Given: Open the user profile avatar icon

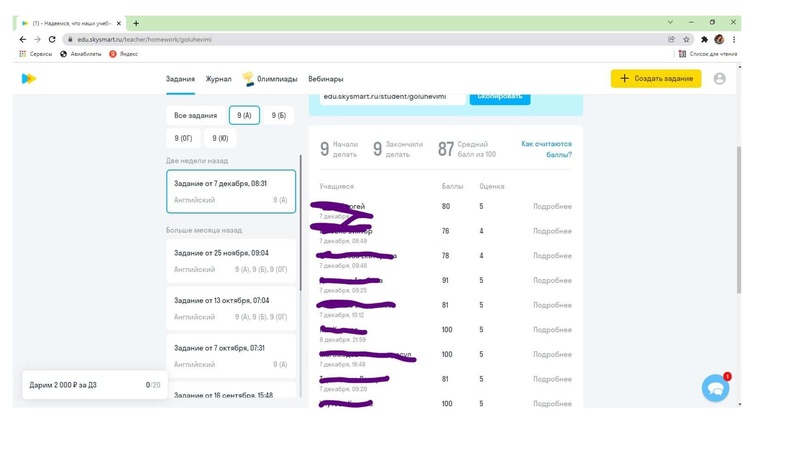Looking at the screenshot, I should [x=719, y=78].
